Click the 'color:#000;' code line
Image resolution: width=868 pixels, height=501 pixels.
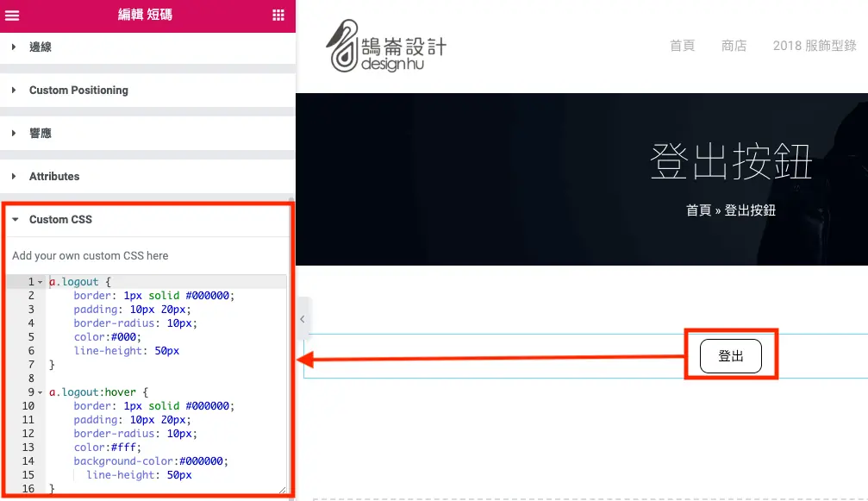(x=108, y=337)
